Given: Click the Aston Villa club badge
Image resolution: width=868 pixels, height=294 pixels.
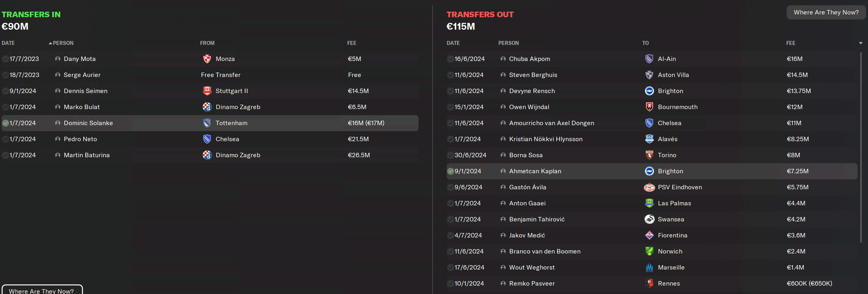Looking at the screenshot, I should 649,75.
